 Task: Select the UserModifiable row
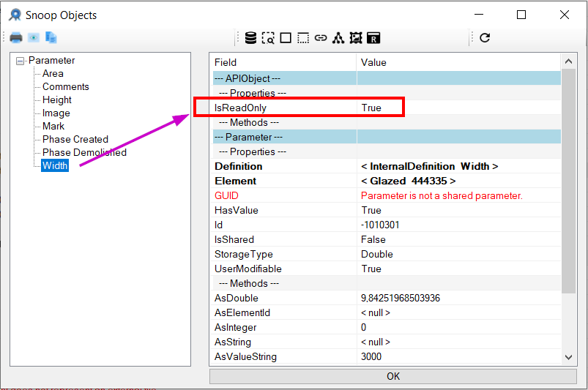387,269
